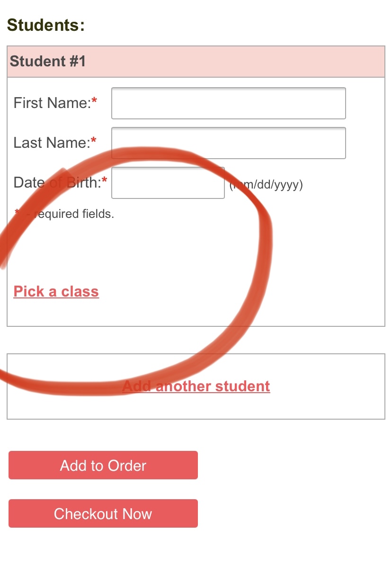Click the First Name label text
392x575 pixels.
pos(52,103)
